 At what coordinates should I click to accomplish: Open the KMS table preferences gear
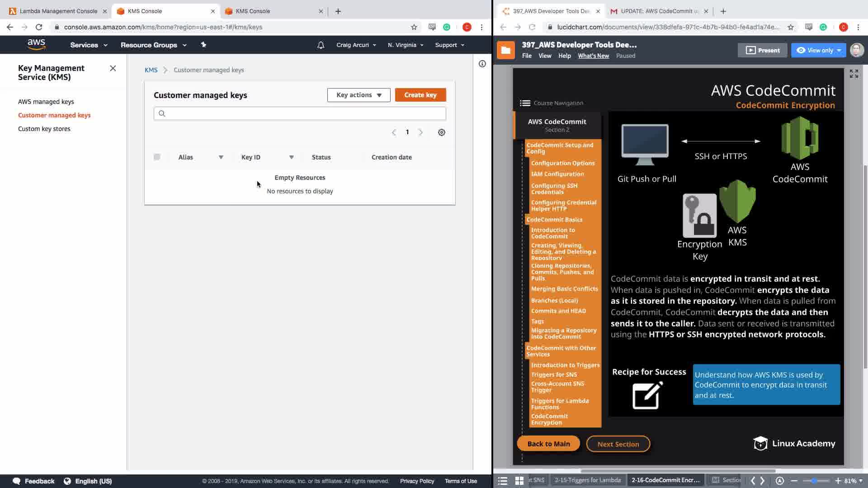coord(441,132)
